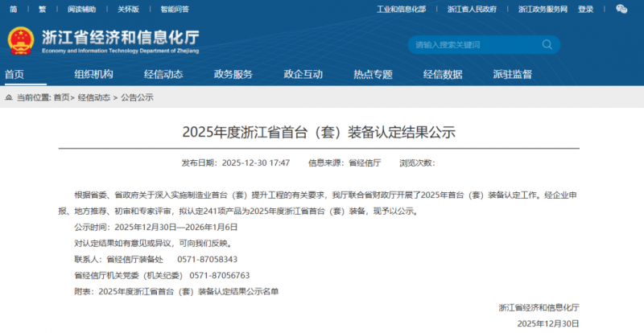644x333 pixels.
Task: Open 智能问答 smart Q&A
Action: pos(175,10)
